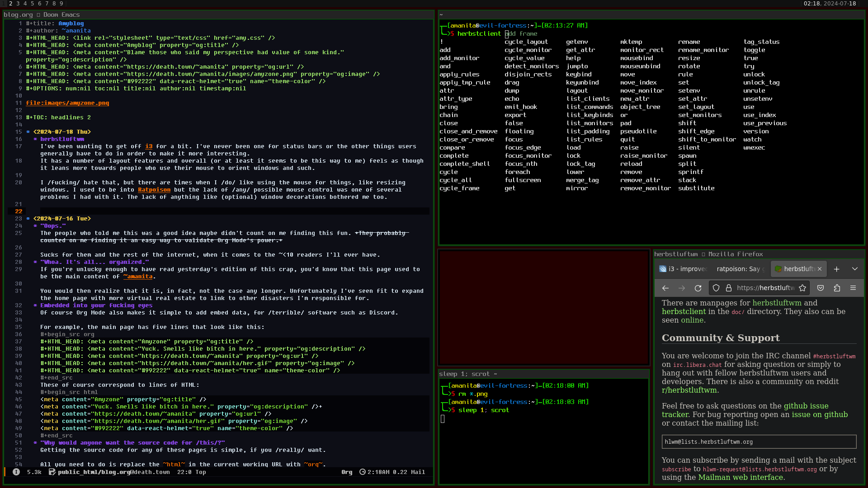This screenshot has height=488, width=868.
Task: Open the r/herbstluftwm reddit link
Action: pos(689,390)
